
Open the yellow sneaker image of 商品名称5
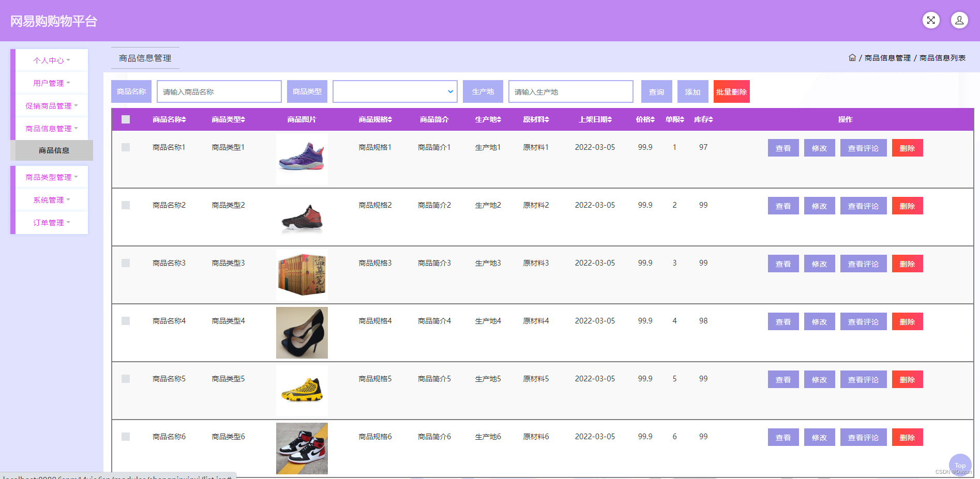(302, 391)
